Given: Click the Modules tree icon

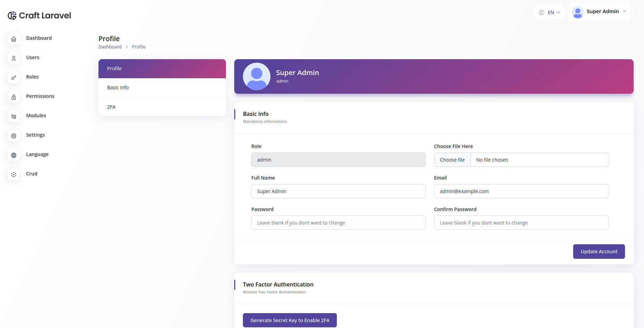Looking at the screenshot, I should point(14,117).
